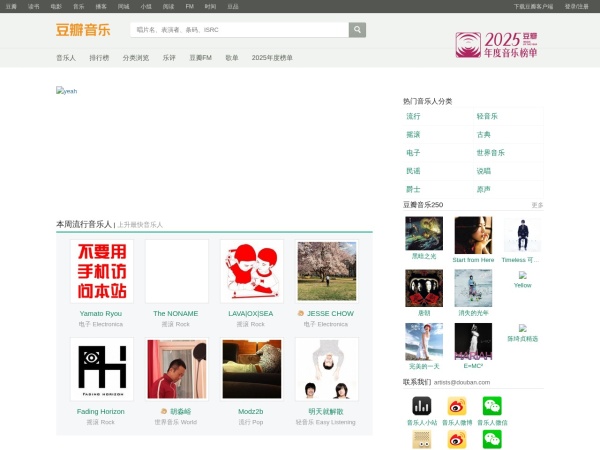Click the Yellow album title link
The width and height of the screenshot is (600, 450).
[x=523, y=285]
